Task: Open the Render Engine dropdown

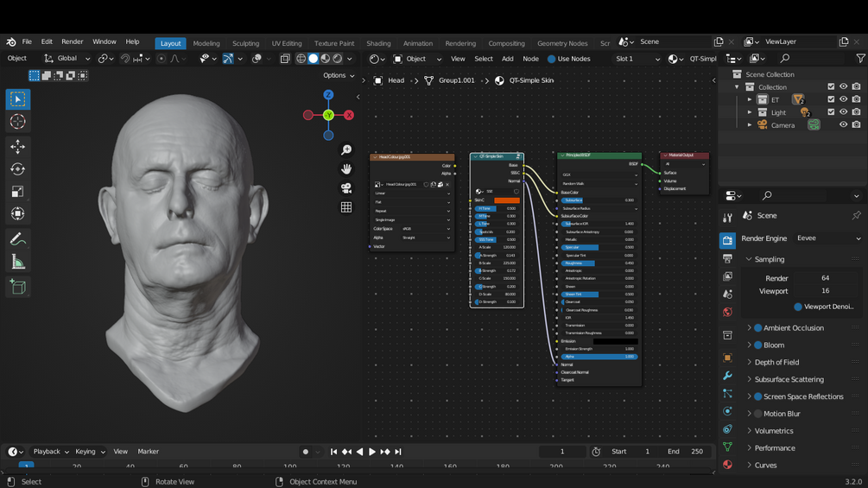Action: pos(828,238)
